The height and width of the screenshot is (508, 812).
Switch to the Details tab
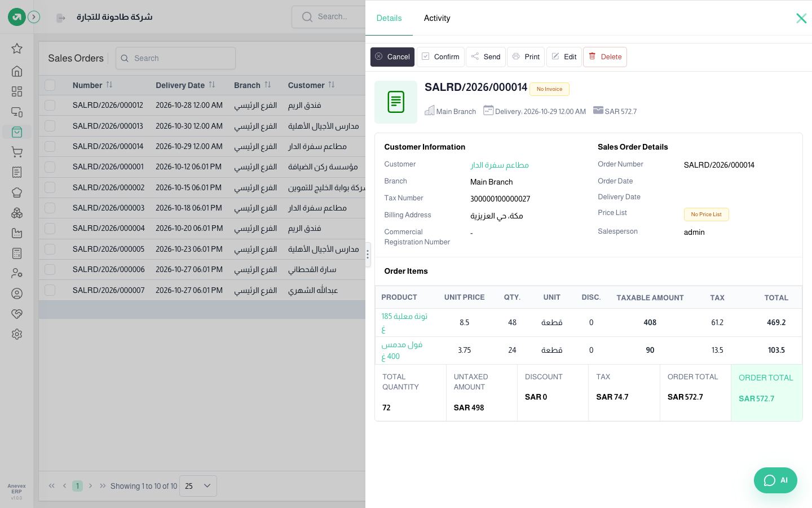coord(389,18)
